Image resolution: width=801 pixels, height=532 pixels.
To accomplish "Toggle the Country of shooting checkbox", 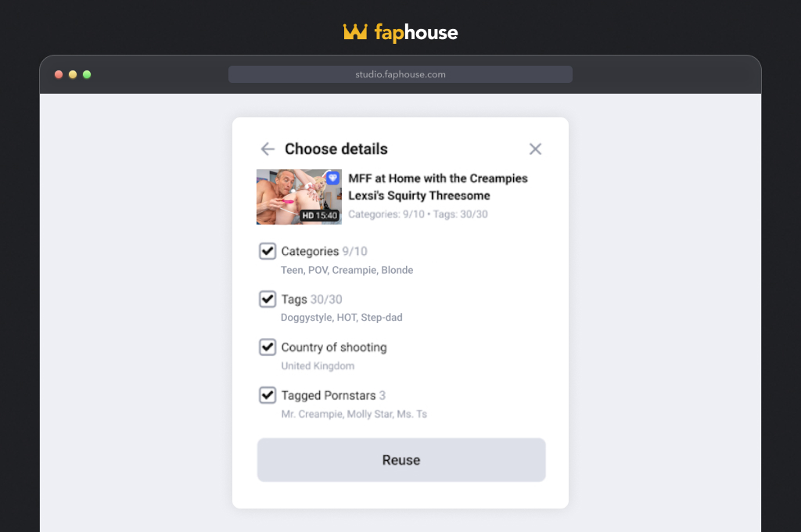I will pyautogui.click(x=268, y=347).
